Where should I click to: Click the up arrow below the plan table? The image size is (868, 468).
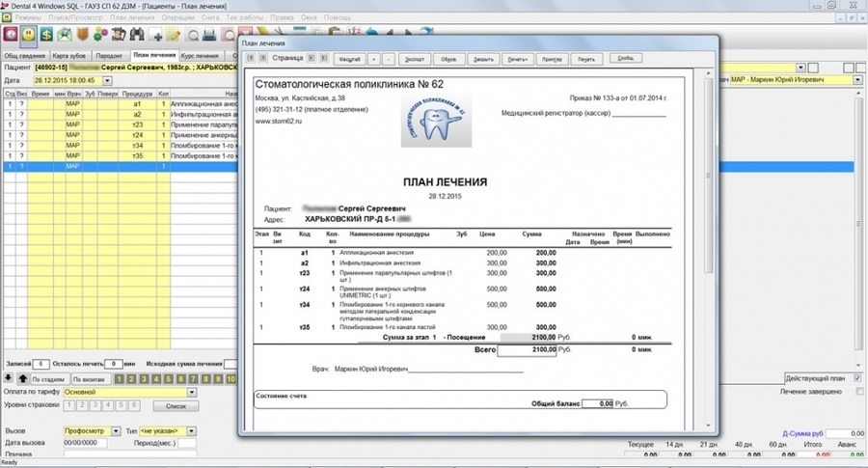22,379
